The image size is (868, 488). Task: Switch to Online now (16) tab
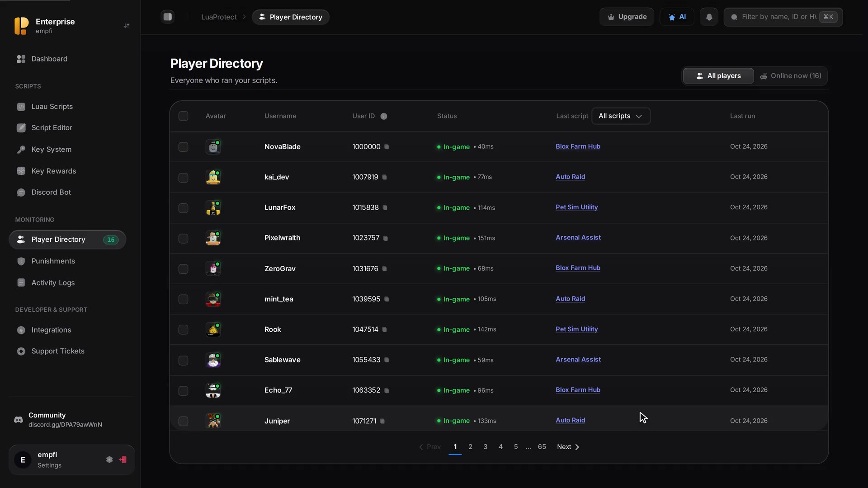tap(791, 76)
